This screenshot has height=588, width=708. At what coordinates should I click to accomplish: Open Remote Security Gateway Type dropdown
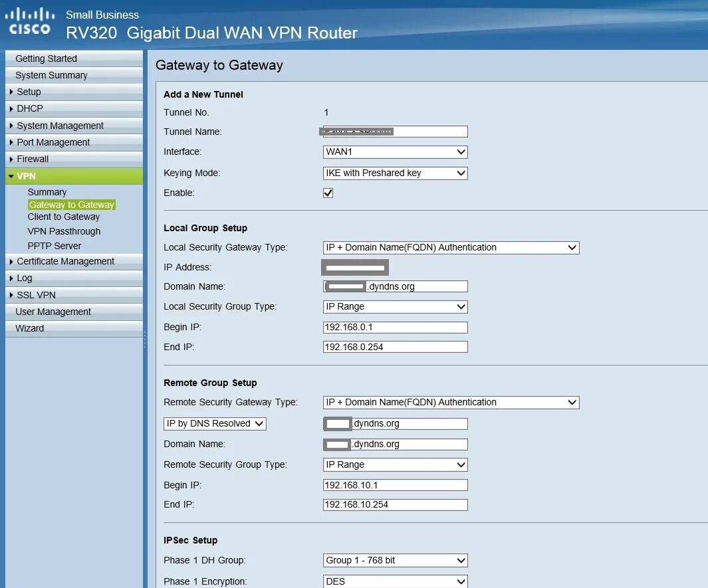point(451,403)
